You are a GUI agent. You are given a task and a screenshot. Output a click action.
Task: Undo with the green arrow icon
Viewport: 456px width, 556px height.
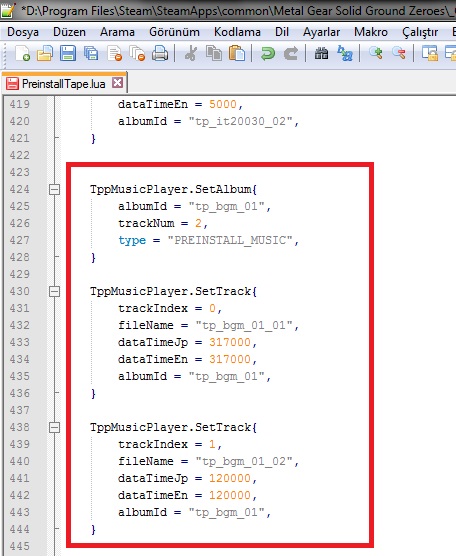(268, 54)
